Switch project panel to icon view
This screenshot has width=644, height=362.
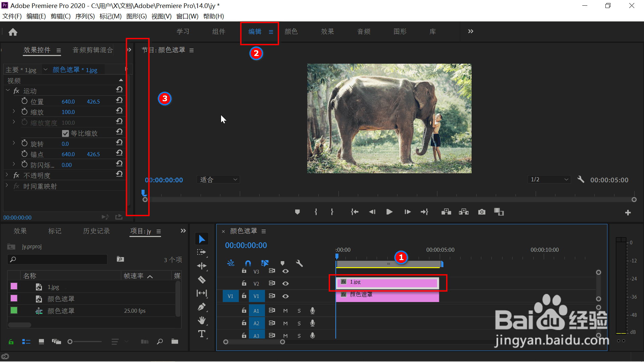[41, 342]
